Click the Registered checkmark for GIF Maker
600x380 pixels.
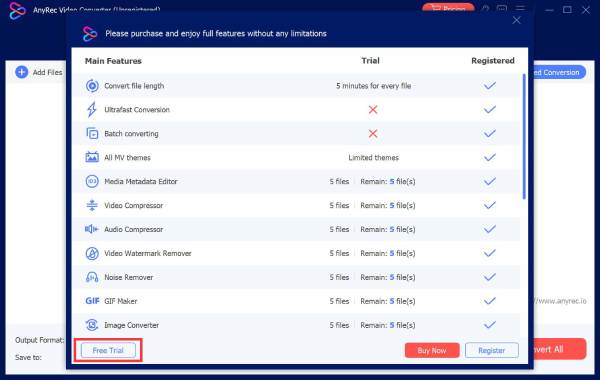pos(490,301)
